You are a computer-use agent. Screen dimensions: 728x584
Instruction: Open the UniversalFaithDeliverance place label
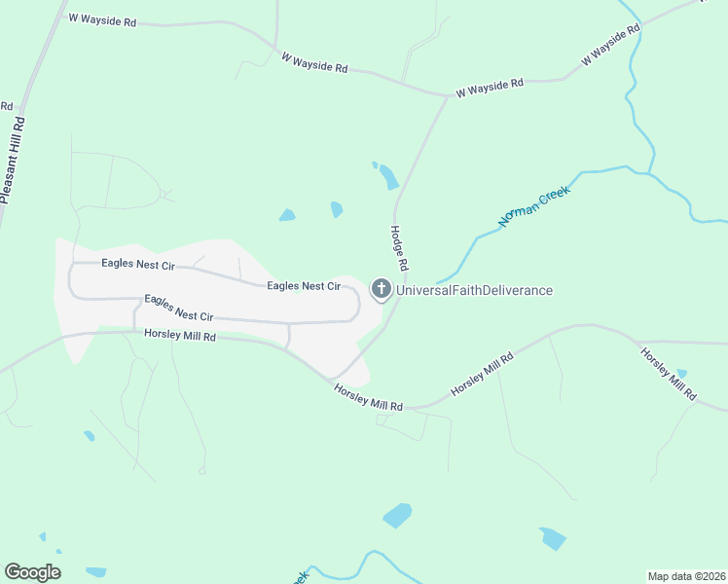[x=474, y=291]
